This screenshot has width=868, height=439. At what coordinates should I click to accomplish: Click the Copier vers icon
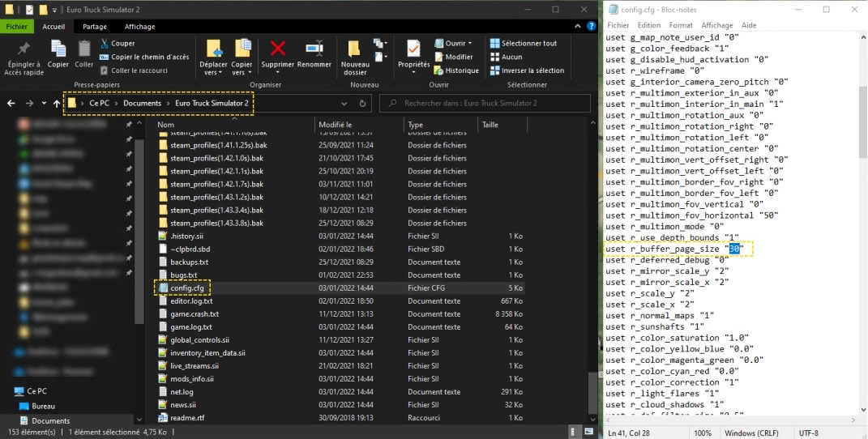click(242, 48)
